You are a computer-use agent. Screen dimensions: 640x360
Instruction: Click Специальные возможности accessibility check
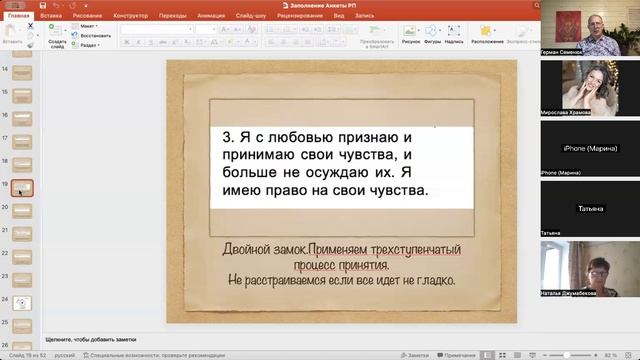[154, 356]
